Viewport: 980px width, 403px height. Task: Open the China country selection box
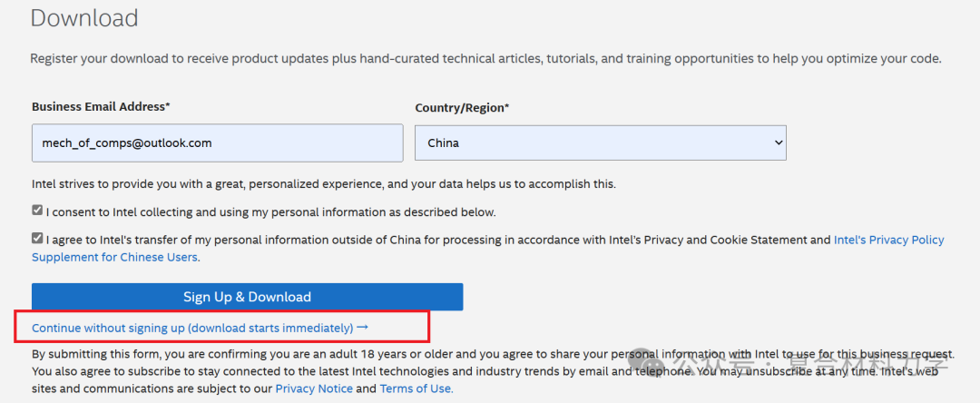click(601, 143)
